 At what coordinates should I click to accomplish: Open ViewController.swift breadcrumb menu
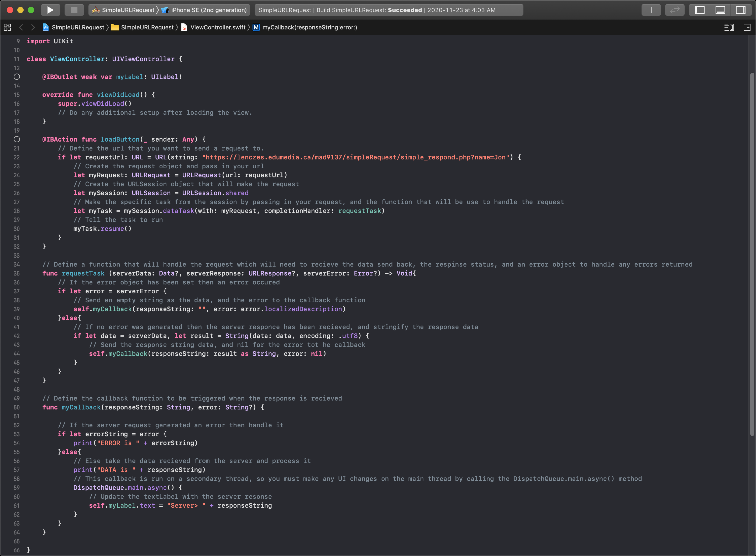(213, 27)
